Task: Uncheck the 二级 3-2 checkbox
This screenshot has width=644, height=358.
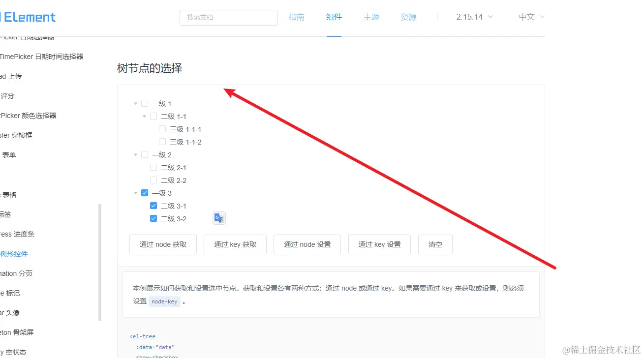Action: (153, 219)
